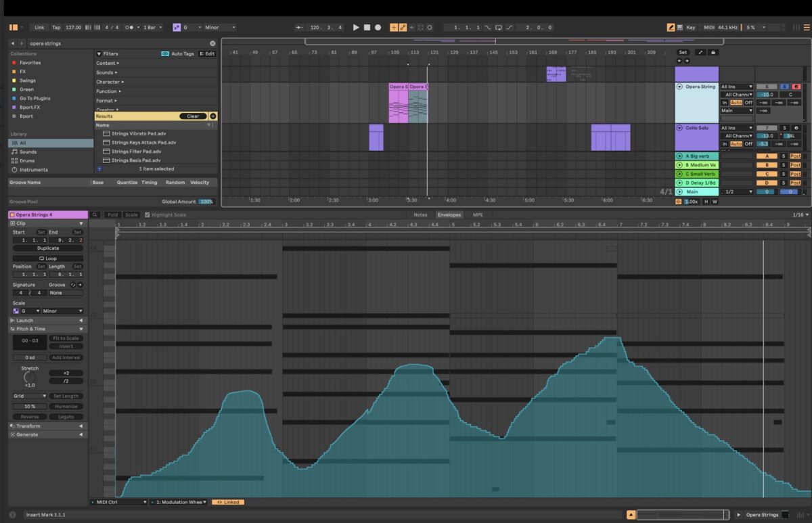Toggle the computer MIDI keyboard icon
Viewport: 812px width, 523px height.
coord(680,28)
